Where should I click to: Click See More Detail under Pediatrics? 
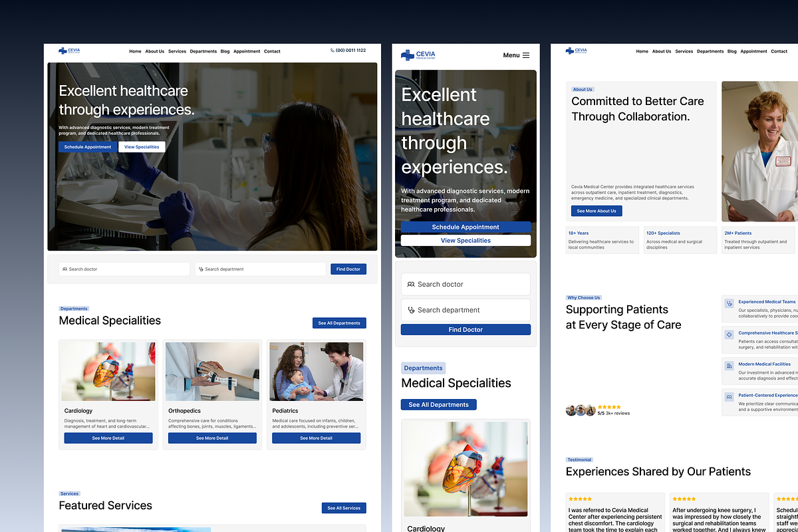click(317, 438)
